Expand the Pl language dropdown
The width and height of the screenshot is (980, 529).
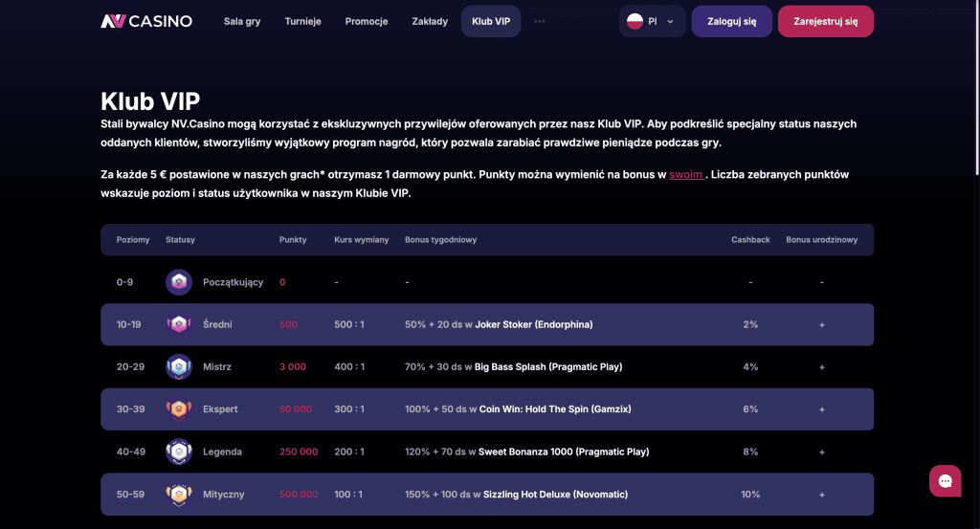coord(653,21)
